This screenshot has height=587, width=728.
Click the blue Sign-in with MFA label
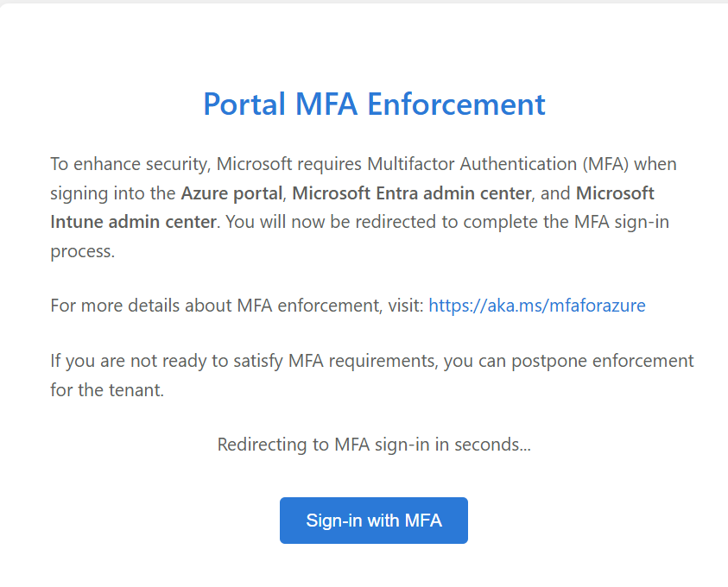(373, 520)
